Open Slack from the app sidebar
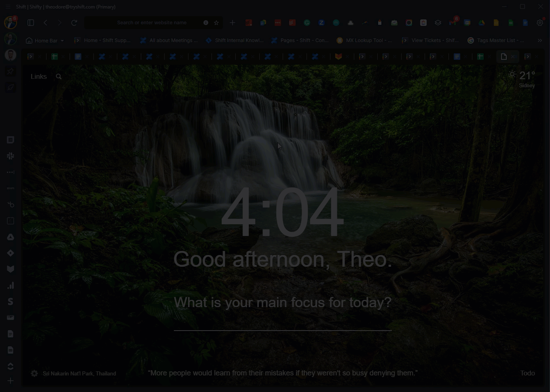This screenshot has height=392, width=550. [11, 156]
